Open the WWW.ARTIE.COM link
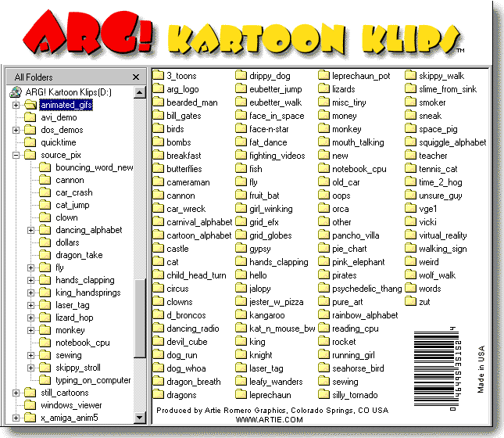504x438 pixels. [269, 420]
